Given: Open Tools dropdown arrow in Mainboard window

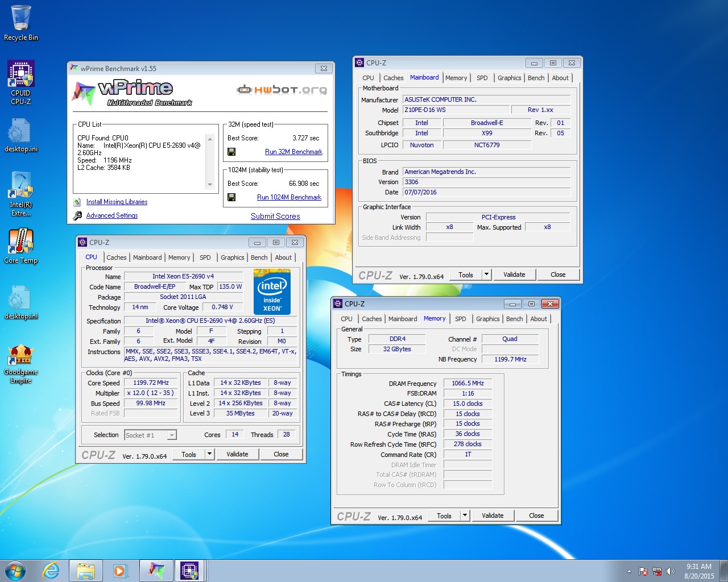Looking at the screenshot, I should tap(486, 275).
